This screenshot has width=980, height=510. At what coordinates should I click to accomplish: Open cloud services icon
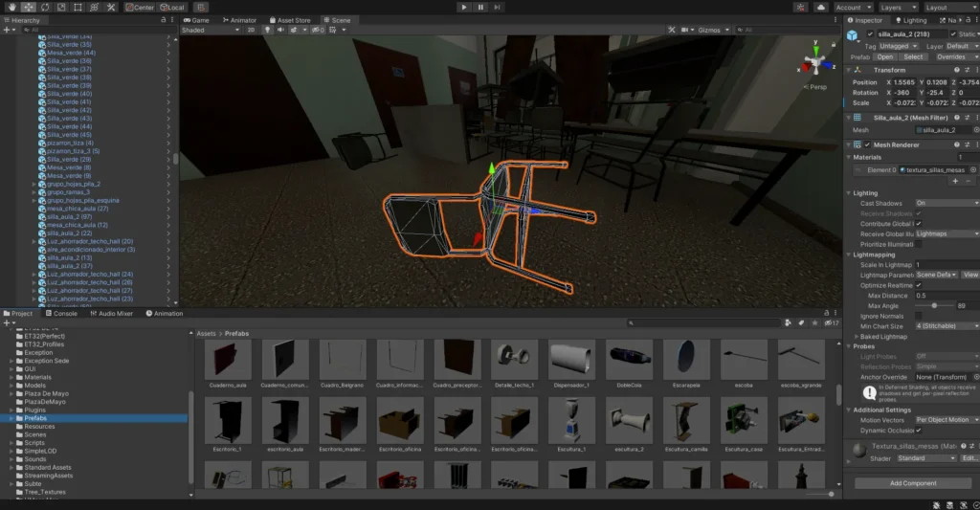pyautogui.click(x=821, y=7)
